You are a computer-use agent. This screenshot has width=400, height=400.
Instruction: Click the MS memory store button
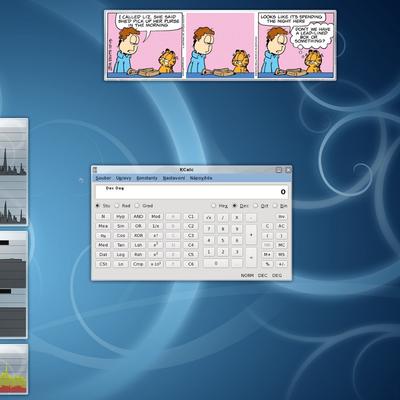click(282, 254)
